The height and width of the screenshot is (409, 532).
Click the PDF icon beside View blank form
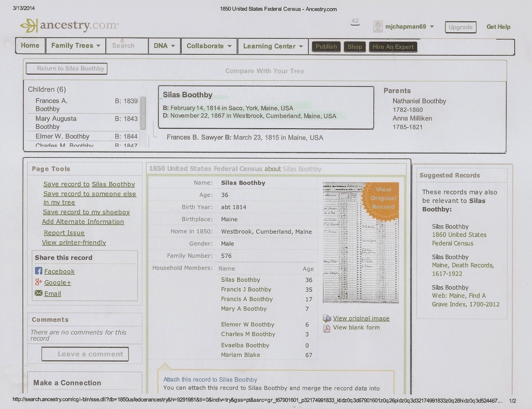(x=327, y=328)
